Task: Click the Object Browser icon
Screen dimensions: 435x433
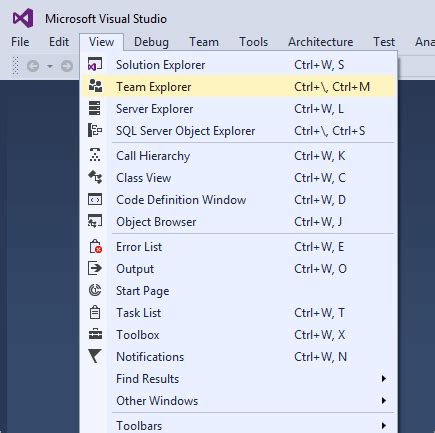Action: pos(95,221)
